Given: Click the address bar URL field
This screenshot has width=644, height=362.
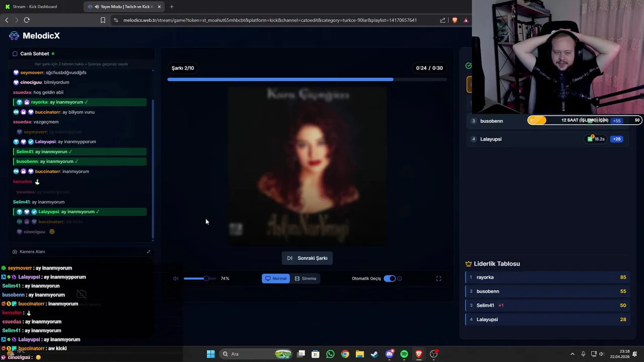Looking at the screenshot, I should point(270,20).
